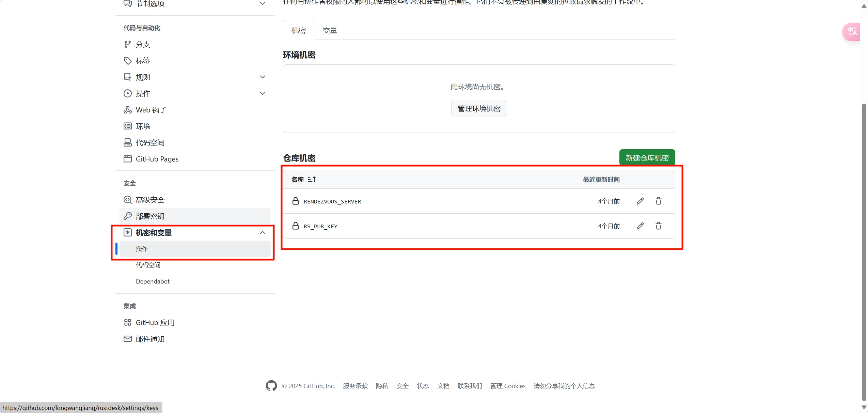
Task: Click the 部署密钥 deploy keys icon
Action: pos(127,216)
